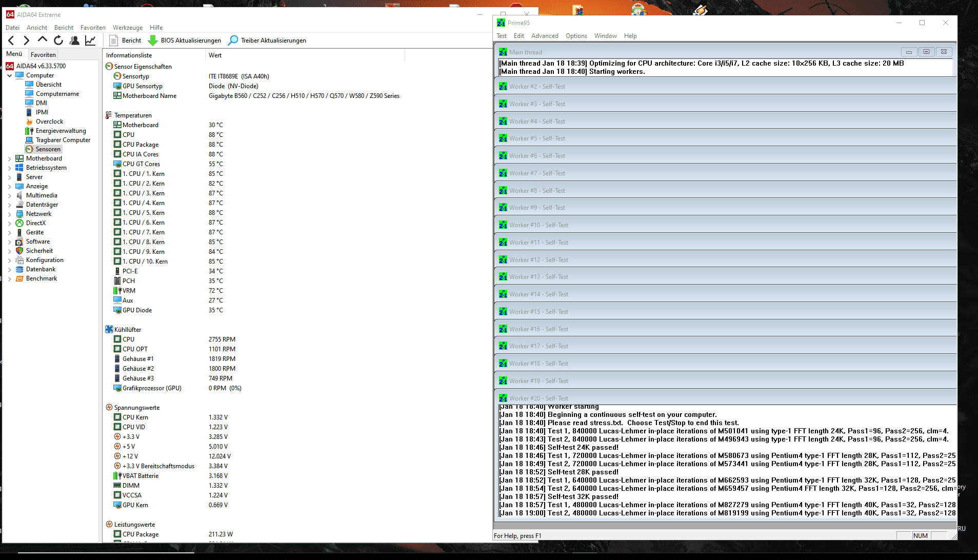978x560 pixels.
Task: Select the Sensoren tree item
Action: pos(44,149)
